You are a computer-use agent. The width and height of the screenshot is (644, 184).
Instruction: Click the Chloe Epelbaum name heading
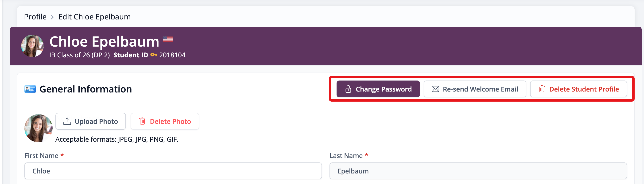click(104, 41)
